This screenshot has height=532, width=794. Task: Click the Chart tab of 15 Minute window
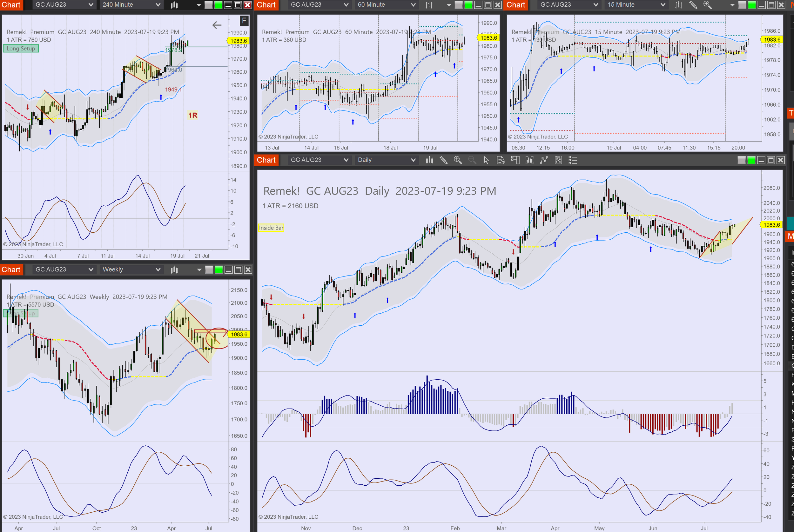pyautogui.click(x=516, y=5)
